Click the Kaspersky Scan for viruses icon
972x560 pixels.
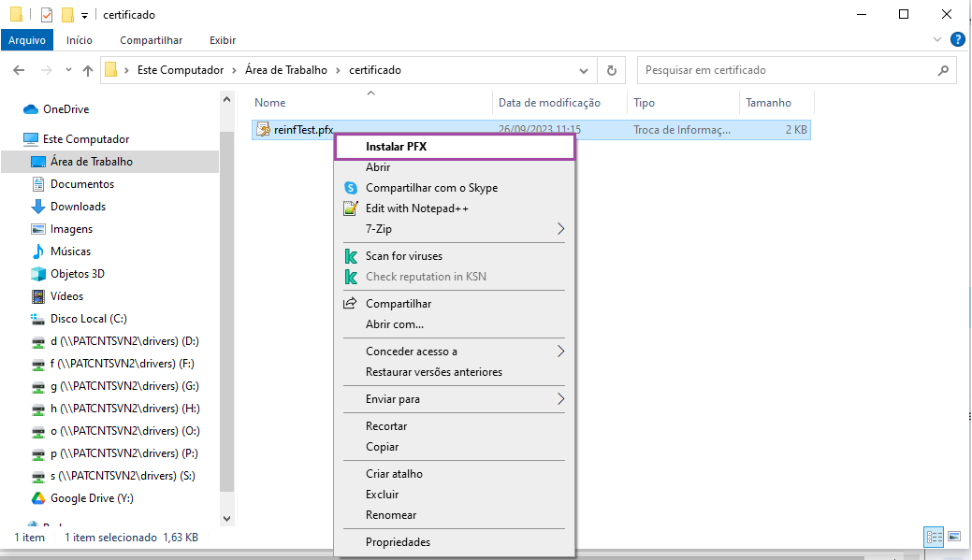coord(351,256)
